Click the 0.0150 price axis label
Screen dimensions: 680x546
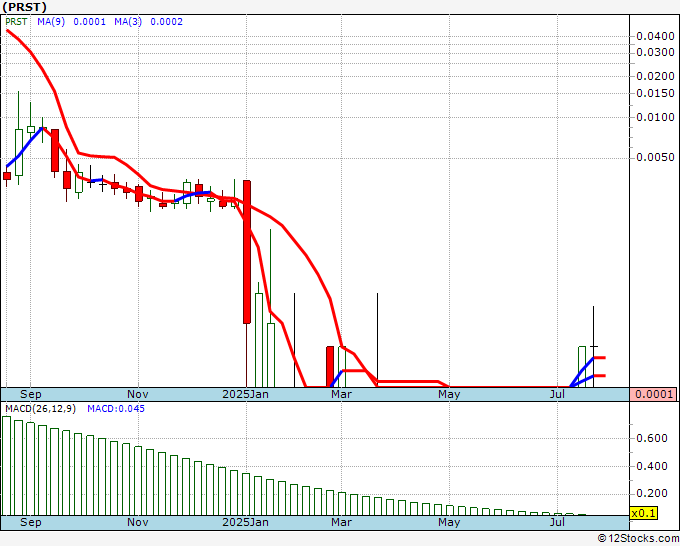655,93
